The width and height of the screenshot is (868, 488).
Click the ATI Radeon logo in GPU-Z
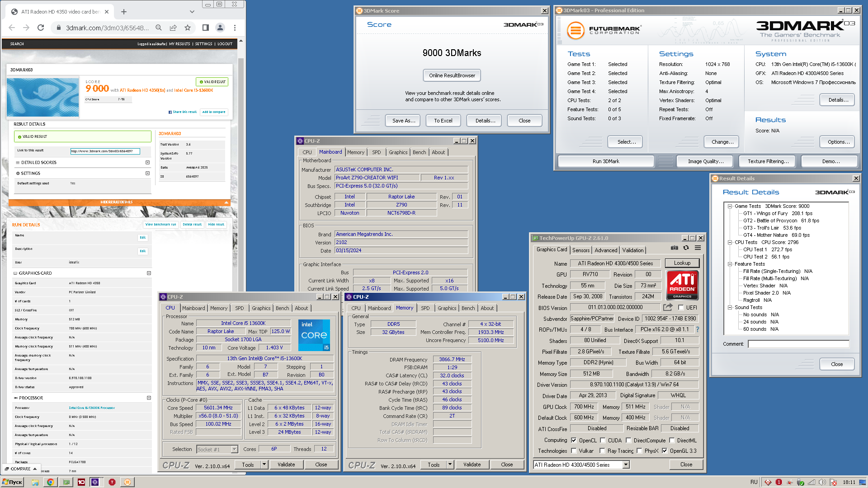coord(682,285)
